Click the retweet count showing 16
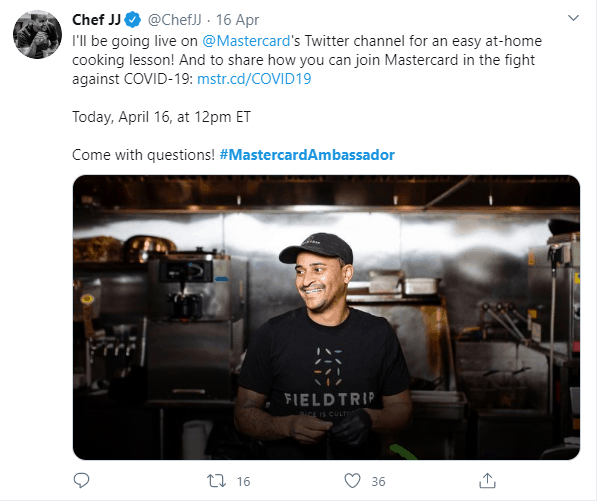This screenshot has width=599, height=501. [x=243, y=481]
